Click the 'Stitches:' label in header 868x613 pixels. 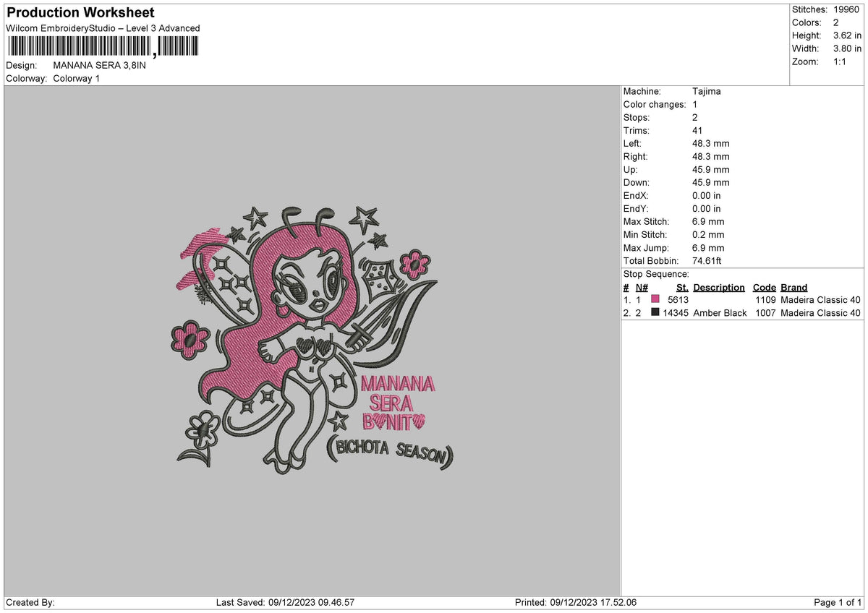(x=809, y=9)
